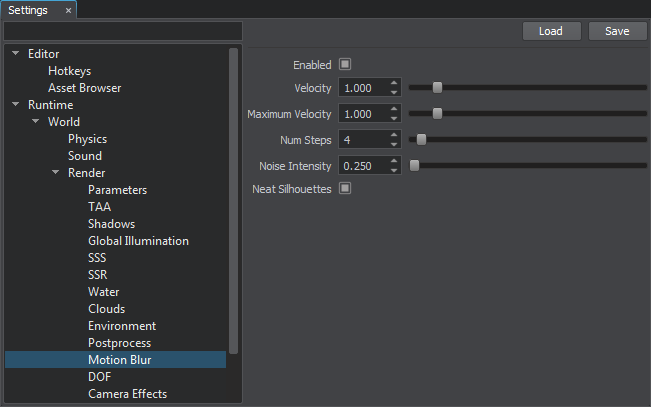The width and height of the screenshot is (651, 407).
Task: Click the settings search field
Action: pyautogui.click(x=123, y=31)
